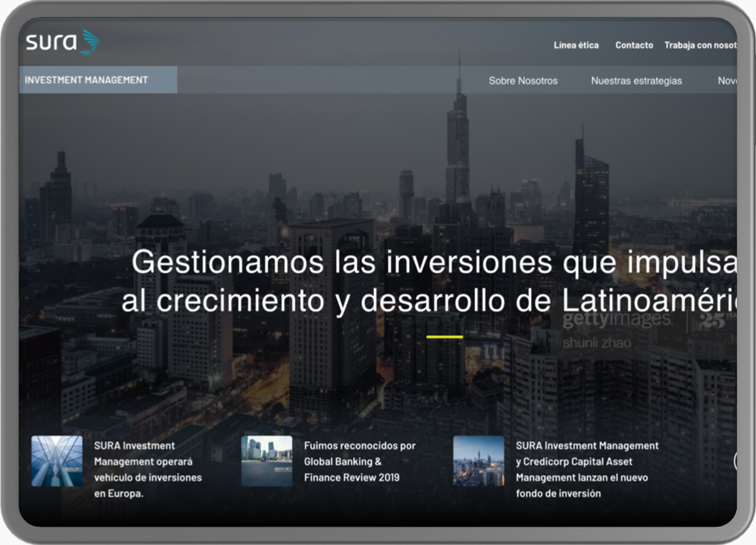Read the Global Banking & Finance Review 2019 news
Image resolution: width=756 pixels, height=545 pixels.
(x=360, y=461)
